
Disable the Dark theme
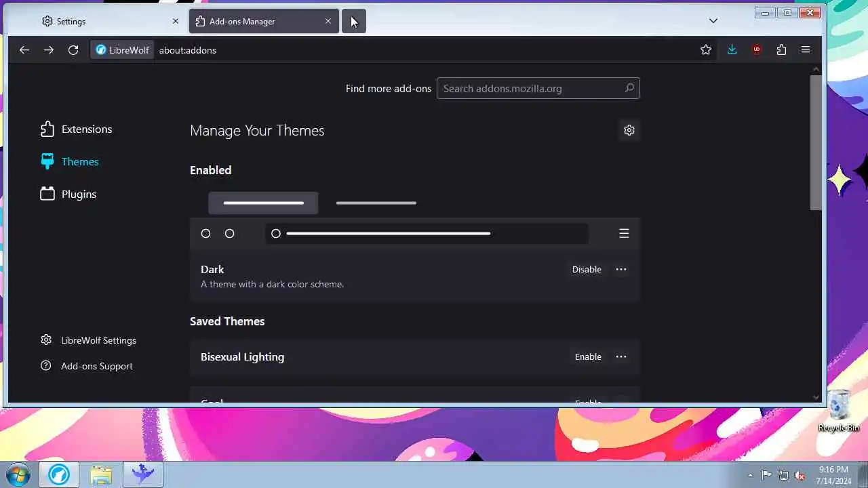(587, 269)
